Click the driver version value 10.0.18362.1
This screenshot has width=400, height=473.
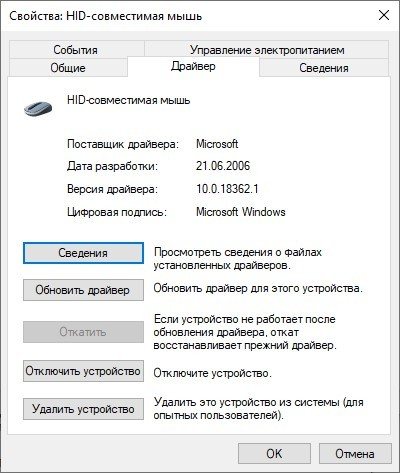(x=227, y=189)
